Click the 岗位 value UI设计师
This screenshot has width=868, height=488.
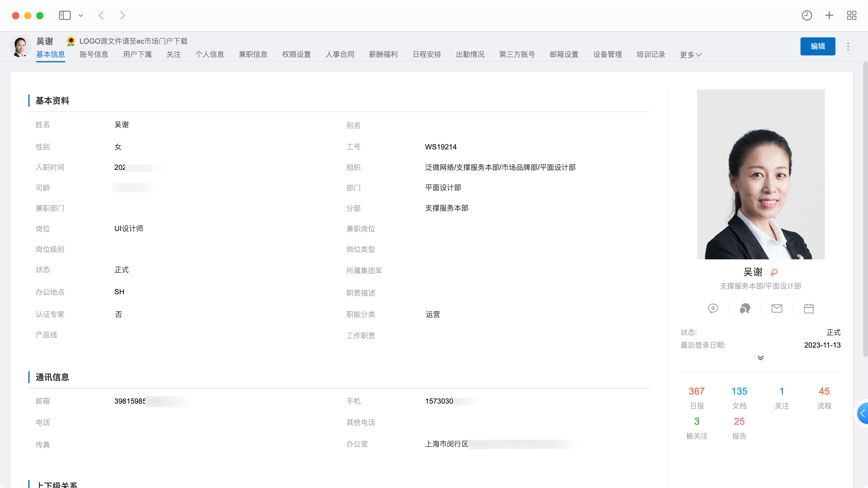[x=129, y=229]
